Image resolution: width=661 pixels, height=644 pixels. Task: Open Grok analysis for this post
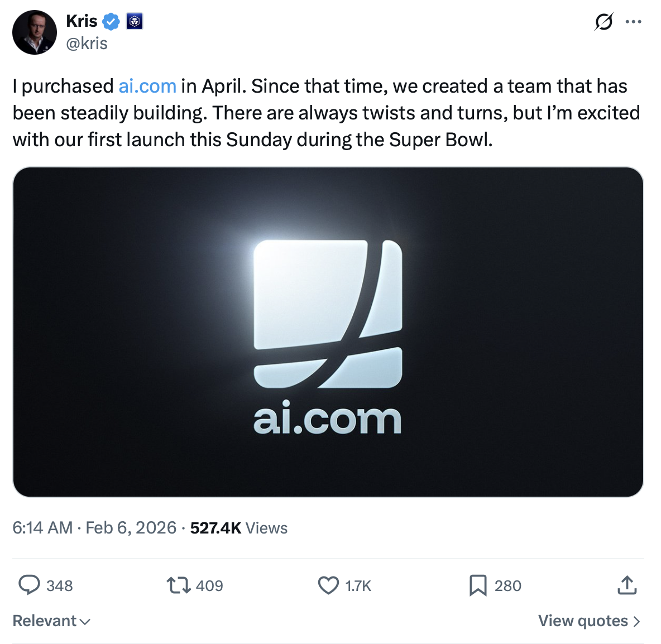[x=605, y=21]
